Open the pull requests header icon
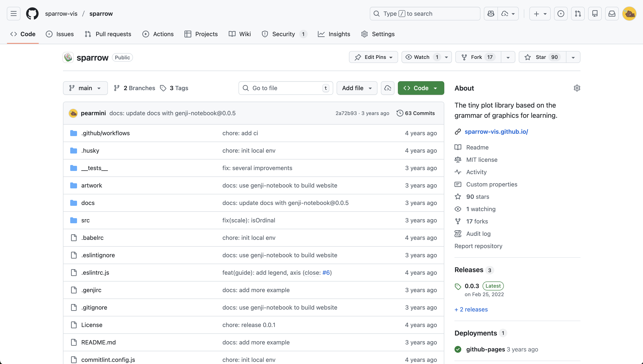 (578, 13)
